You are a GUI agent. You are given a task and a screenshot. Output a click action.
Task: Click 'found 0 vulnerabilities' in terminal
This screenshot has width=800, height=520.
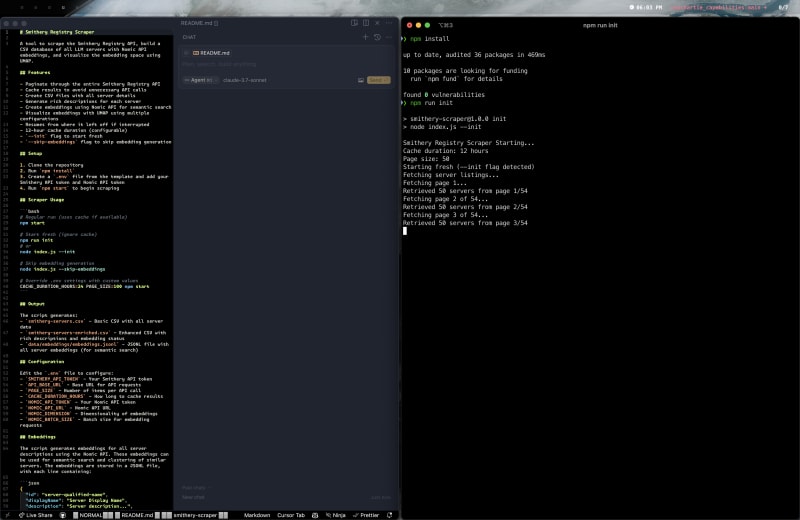pos(444,95)
